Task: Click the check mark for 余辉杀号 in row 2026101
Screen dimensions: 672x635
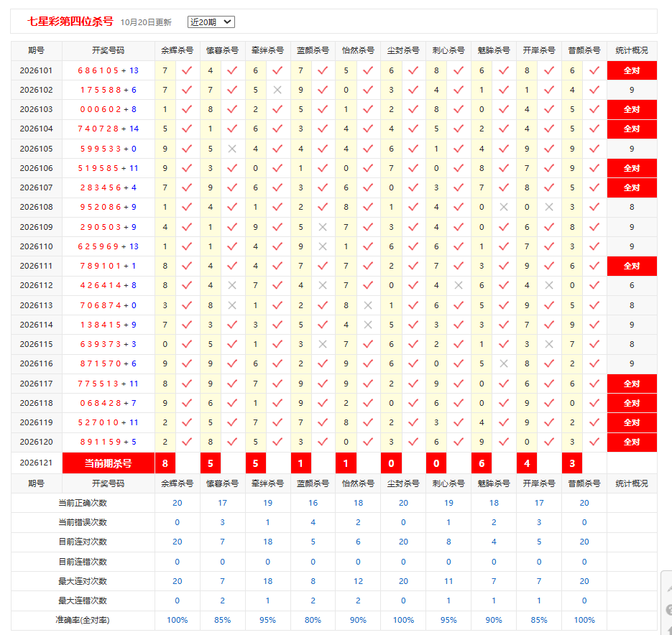Action: 187,70
